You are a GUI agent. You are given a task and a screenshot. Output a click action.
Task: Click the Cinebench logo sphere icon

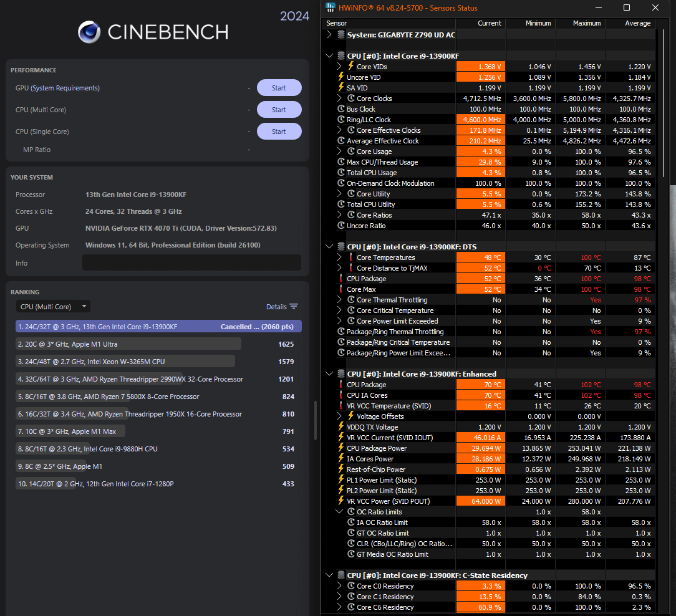[89, 32]
